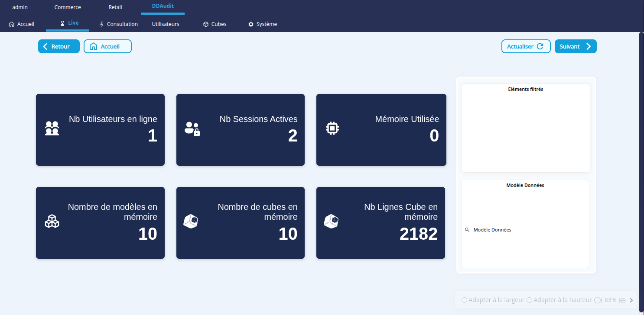Open the Système settings menu
Image resolution: width=644 pixels, height=315 pixels.
click(262, 24)
